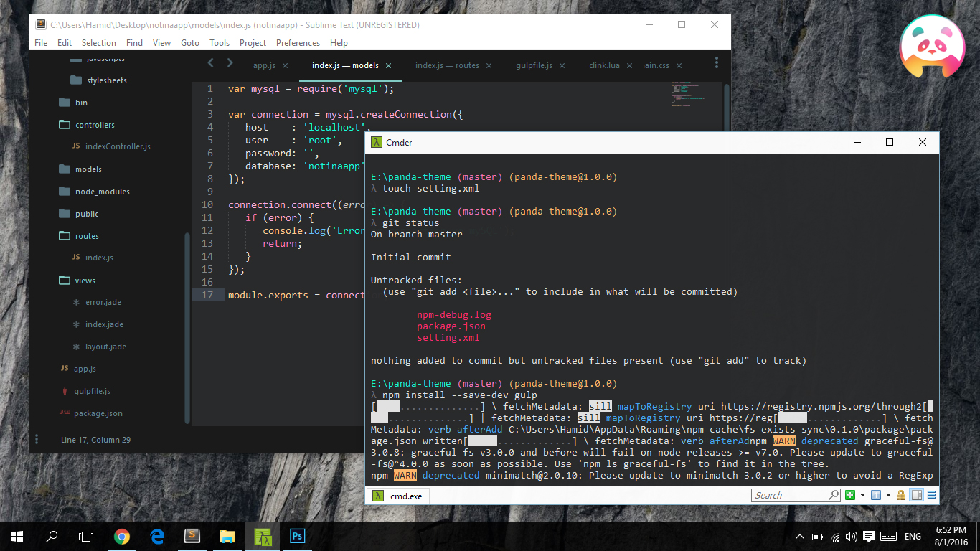Screen dimensions: 980x551
Task: Click the panda desktop icon
Action: coord(932,47)
